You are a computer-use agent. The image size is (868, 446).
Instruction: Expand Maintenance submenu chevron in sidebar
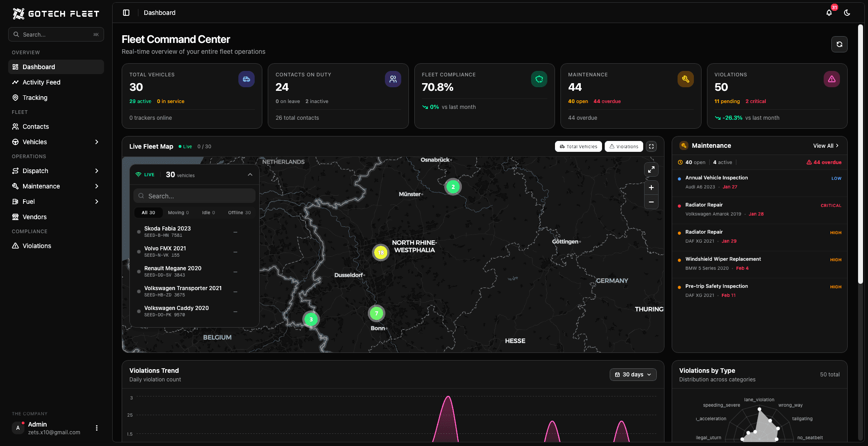tap(96, 186)
